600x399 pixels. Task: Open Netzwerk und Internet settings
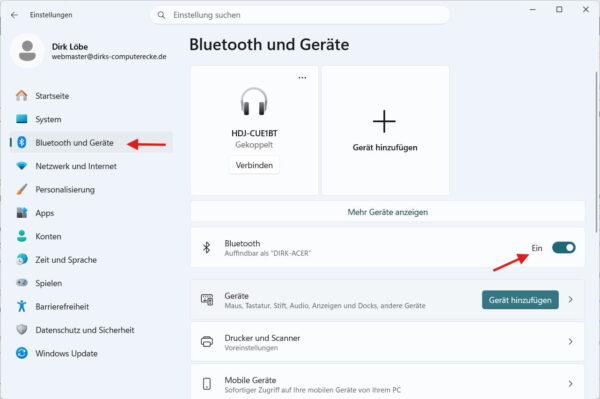click(91, 166)
